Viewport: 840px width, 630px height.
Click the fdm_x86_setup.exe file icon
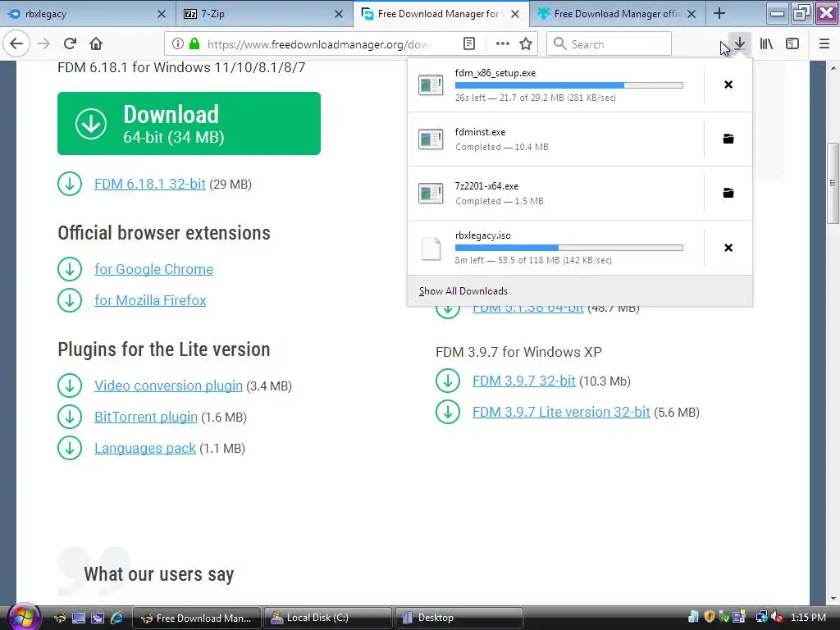click(431, 84)
